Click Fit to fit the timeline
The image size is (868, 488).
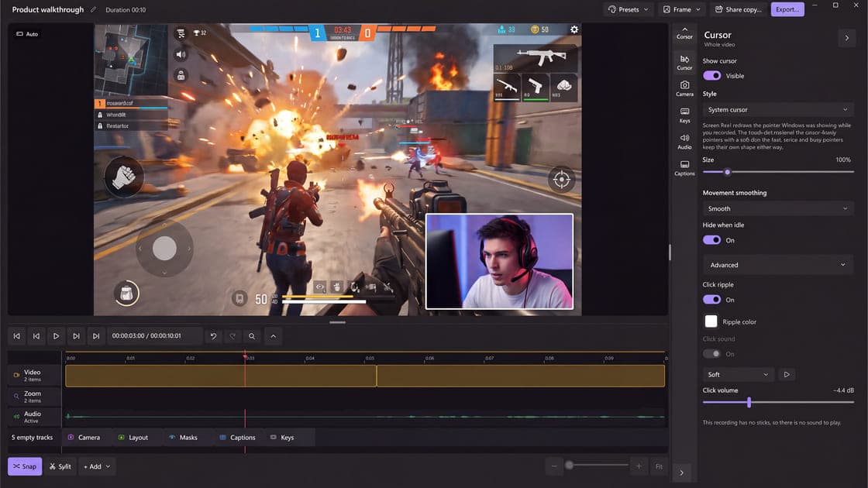point(659,466)
